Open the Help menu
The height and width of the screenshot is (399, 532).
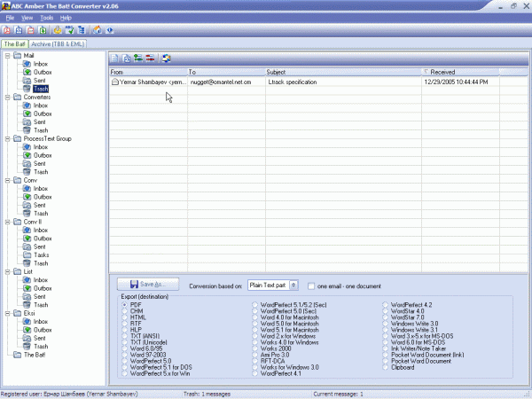[66, 18]
